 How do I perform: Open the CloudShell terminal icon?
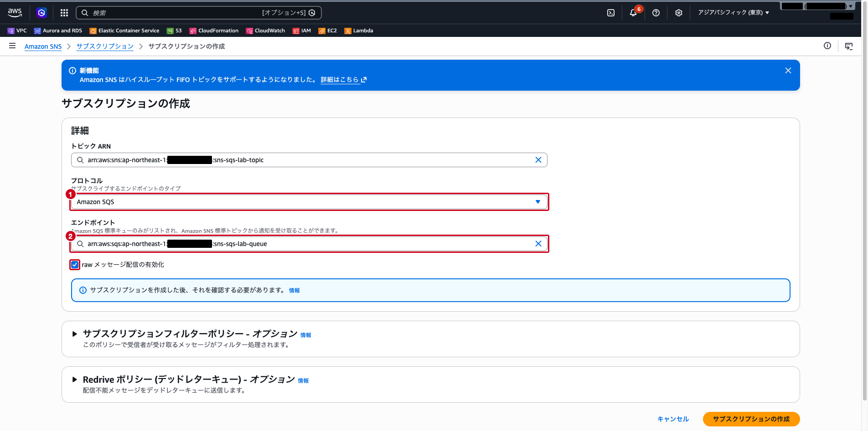[x=611, y=13]
